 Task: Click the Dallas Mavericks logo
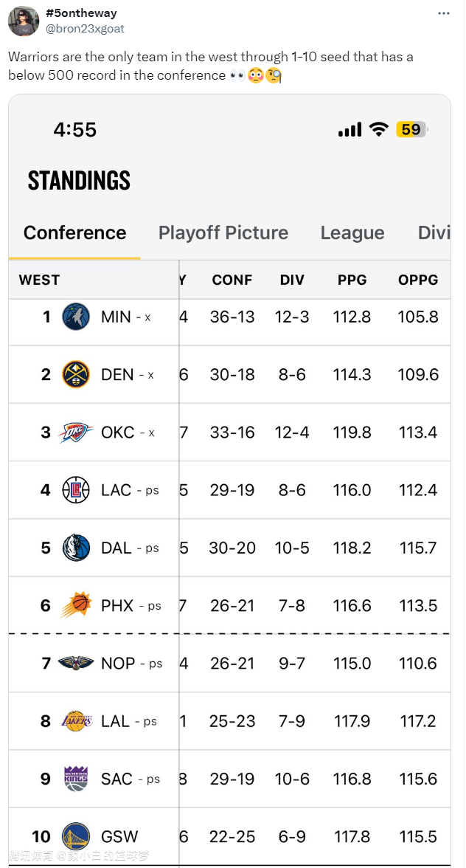click(76, 548)
